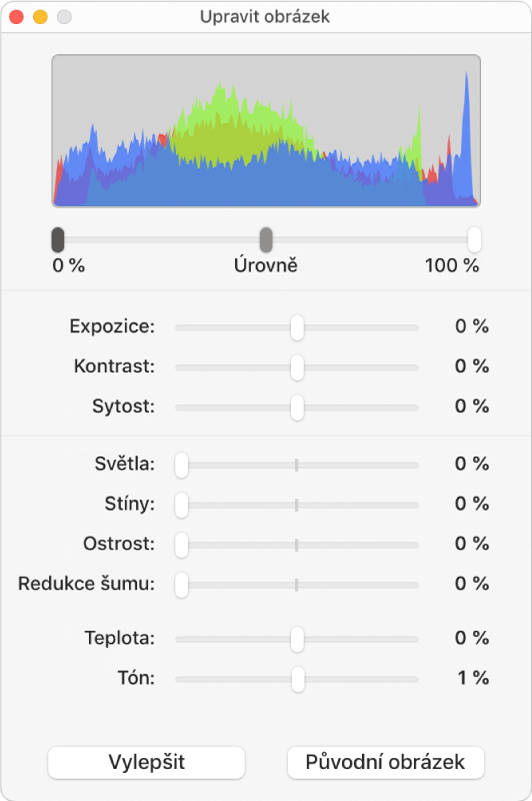
Task: Click the Světla slider handle
Action: (181, 465)
